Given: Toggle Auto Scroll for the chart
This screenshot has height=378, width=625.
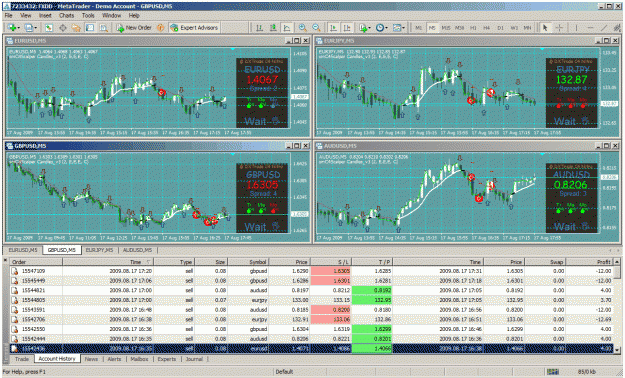Looking at the screenshot, I should 333,28.
